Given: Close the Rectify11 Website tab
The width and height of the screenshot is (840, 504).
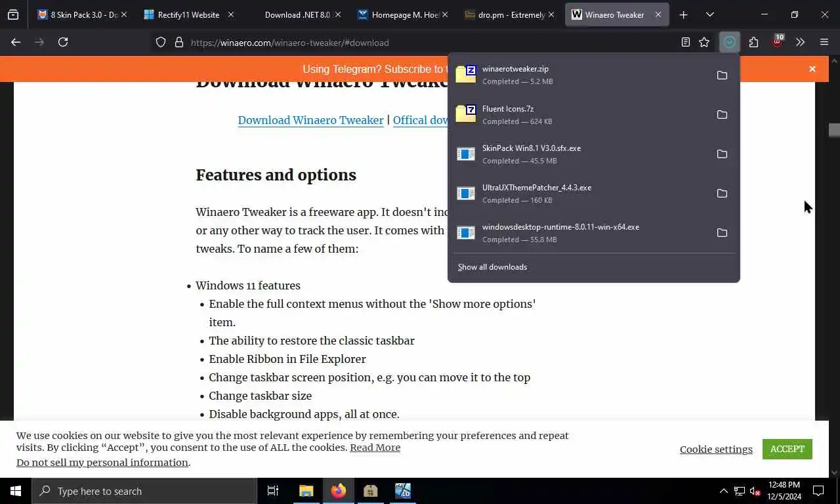Looking at the screenshot, I should (x=230, y=14).
